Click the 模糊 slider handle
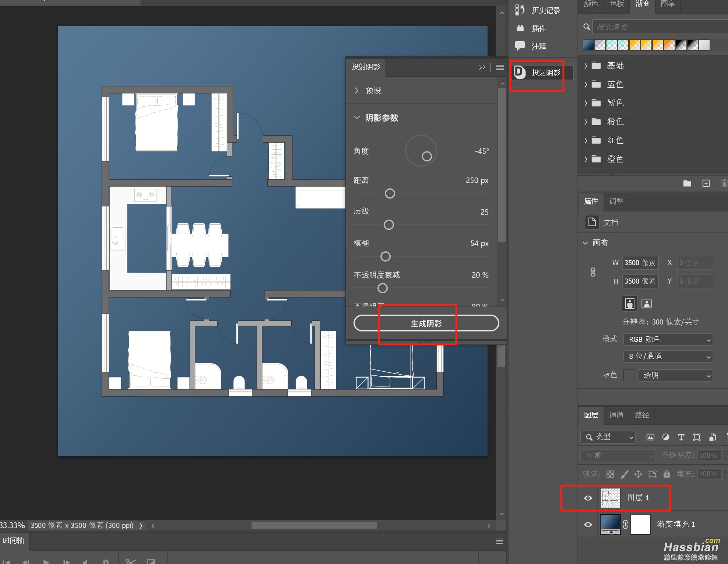This screenshot has width=728, height=564. [x=385, y=256]
